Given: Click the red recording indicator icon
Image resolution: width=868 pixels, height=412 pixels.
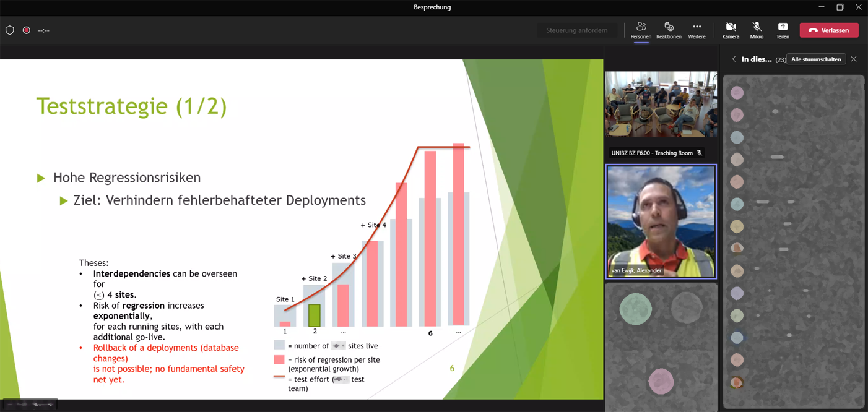Looking at the screenshot, I should tap(27, 30).
